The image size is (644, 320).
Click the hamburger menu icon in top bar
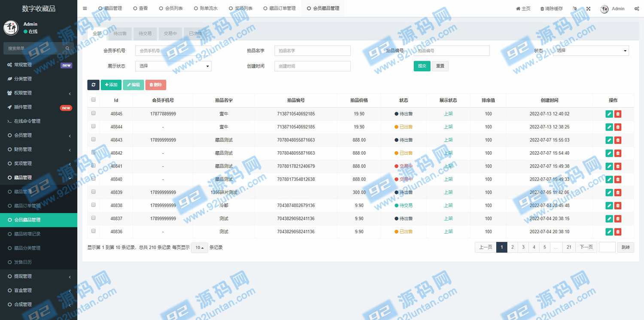pos(85,9)
